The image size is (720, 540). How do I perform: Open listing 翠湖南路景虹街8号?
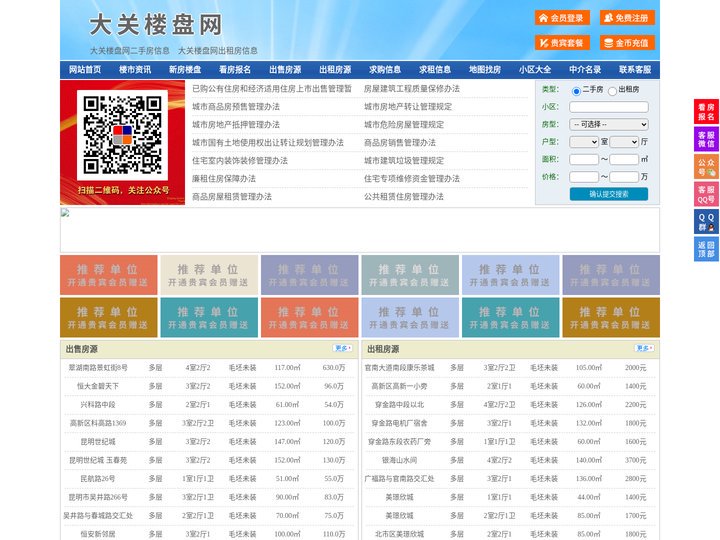tap(98, 368)
